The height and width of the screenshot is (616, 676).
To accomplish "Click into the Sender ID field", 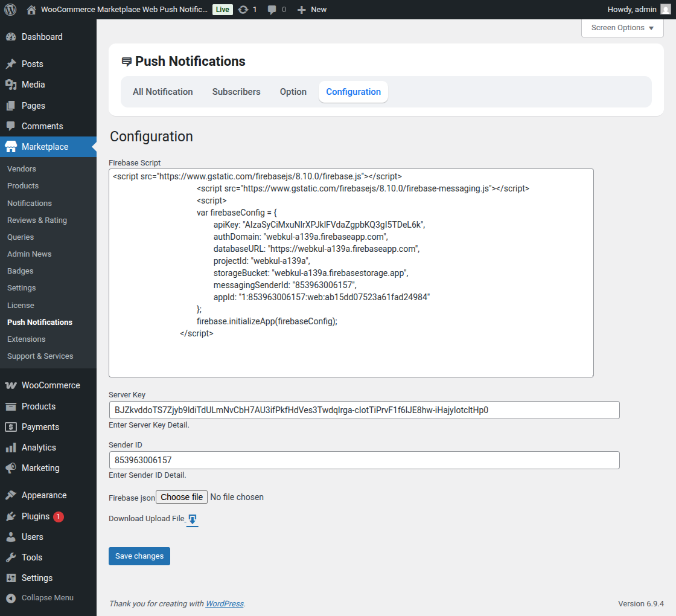I will click(x=364, y=460).
